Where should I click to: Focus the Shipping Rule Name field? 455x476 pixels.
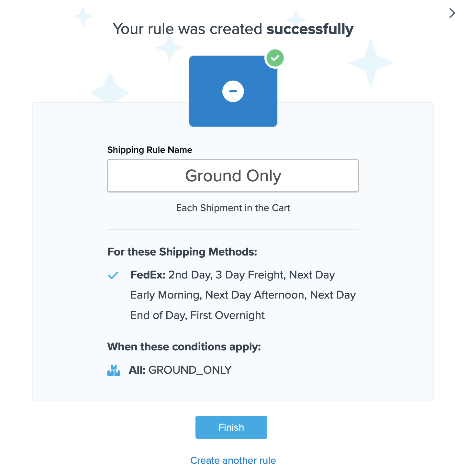click(233, 176)
